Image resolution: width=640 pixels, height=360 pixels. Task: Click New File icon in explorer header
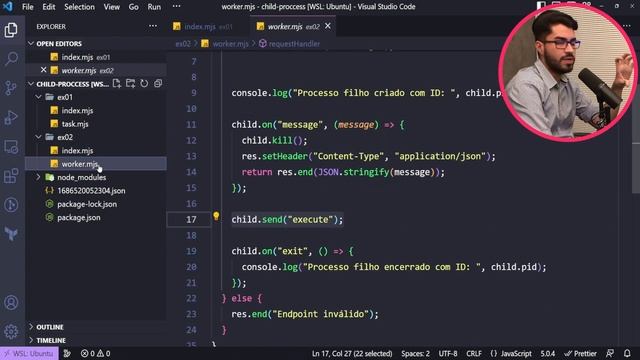117,84
